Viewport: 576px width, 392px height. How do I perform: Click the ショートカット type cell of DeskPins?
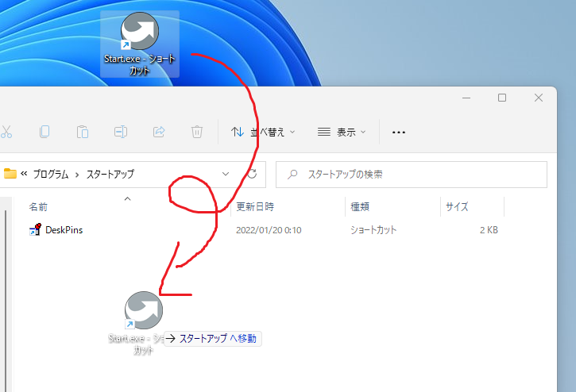click(x=373, y=230)
